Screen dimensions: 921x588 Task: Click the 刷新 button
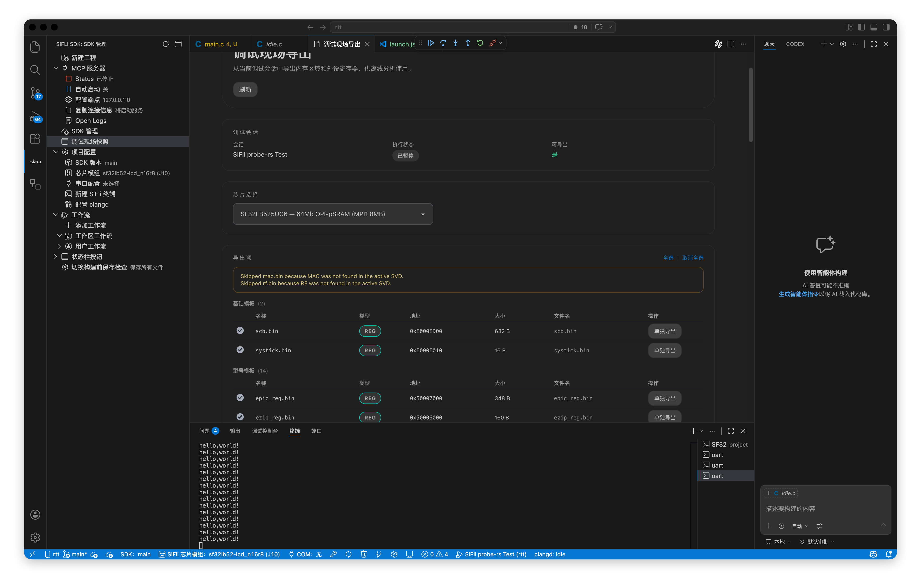pyautogui.click(x=245, y=90)
